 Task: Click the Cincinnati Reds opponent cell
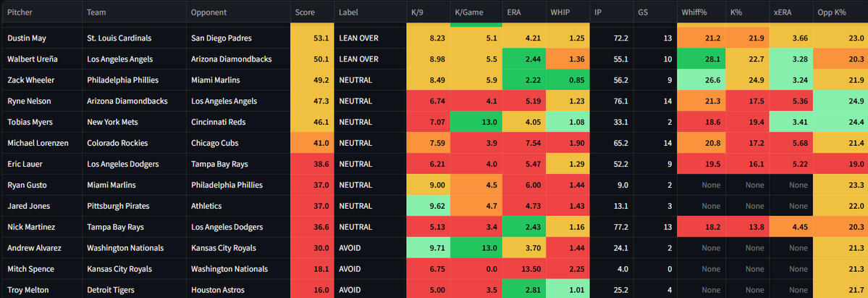[x=238, y=122]
